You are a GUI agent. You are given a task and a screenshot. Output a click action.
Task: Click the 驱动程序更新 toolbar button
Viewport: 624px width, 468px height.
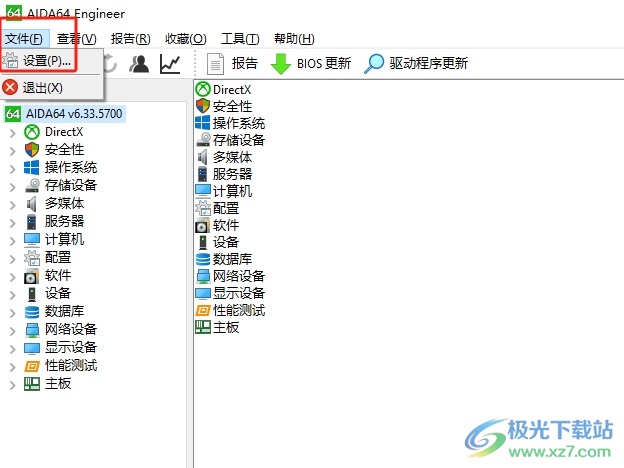click(416, 64)
